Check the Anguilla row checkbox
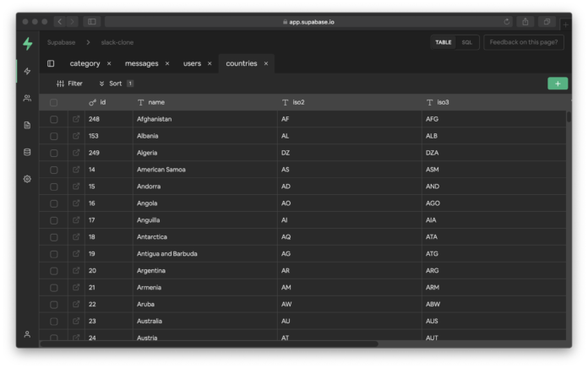 (x=53, y=221)
